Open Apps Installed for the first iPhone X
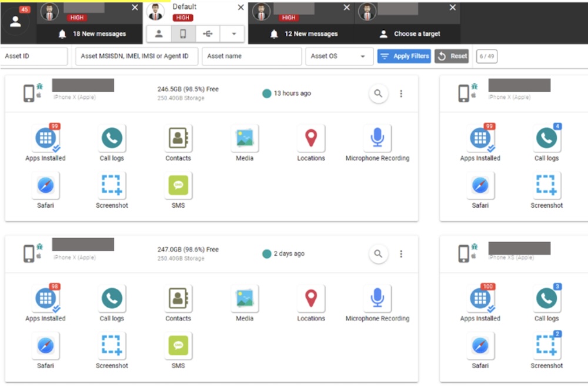This screenshot has width=588, height=391. coord(45,139)
